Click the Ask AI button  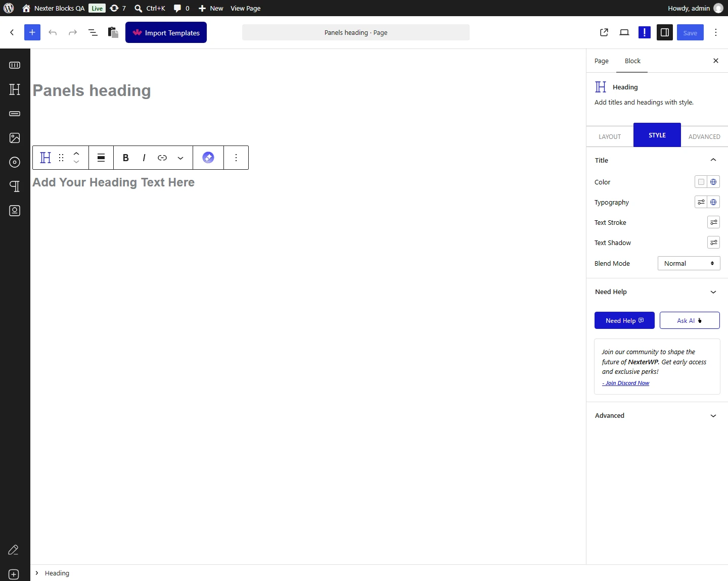coord(690,320)
